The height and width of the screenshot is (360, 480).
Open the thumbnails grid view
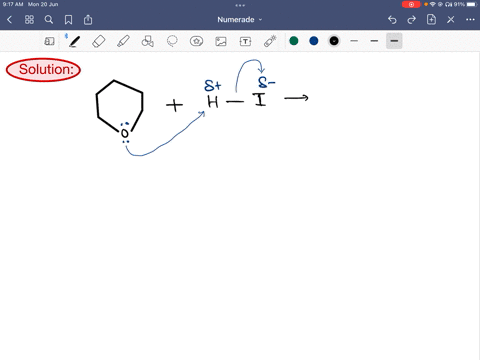pyautogui.click(x=29, y=20)
